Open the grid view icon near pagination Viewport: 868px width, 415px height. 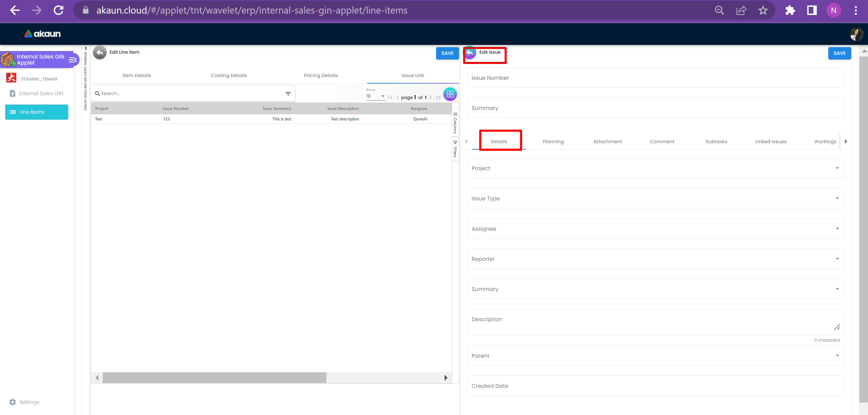(x=450, y=94)
